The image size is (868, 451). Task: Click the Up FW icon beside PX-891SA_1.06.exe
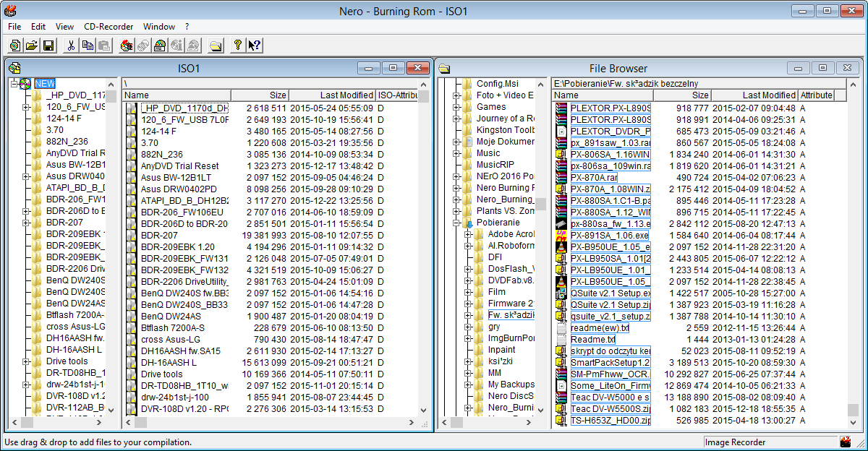tap(561, 236)
